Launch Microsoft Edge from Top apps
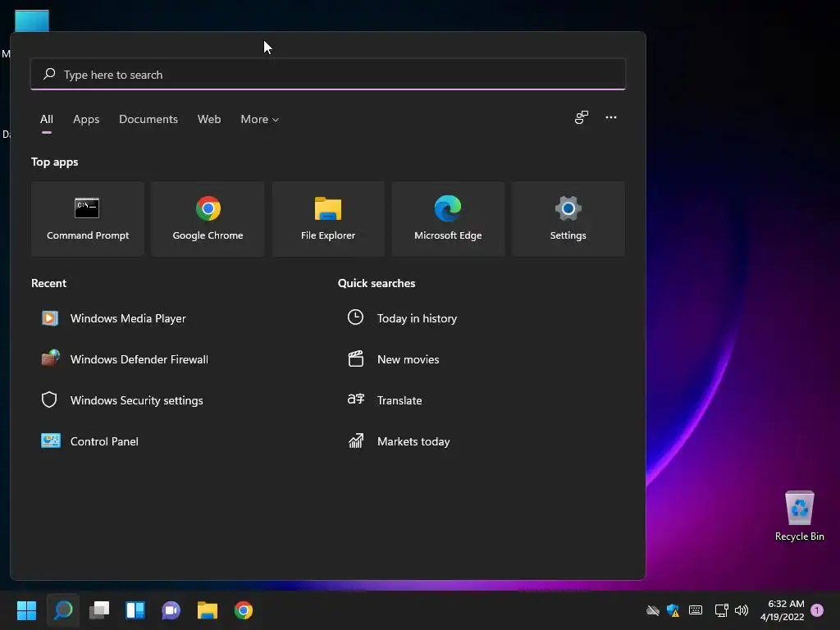 [448, 219]
